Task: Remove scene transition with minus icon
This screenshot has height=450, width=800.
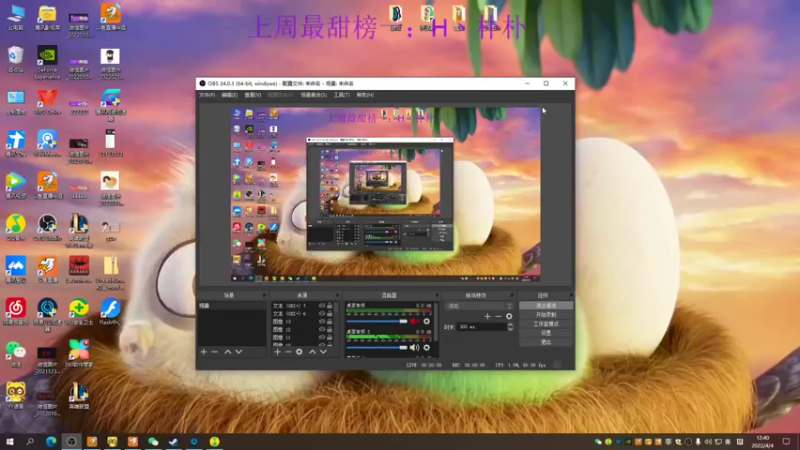Action: pos(498,316)
